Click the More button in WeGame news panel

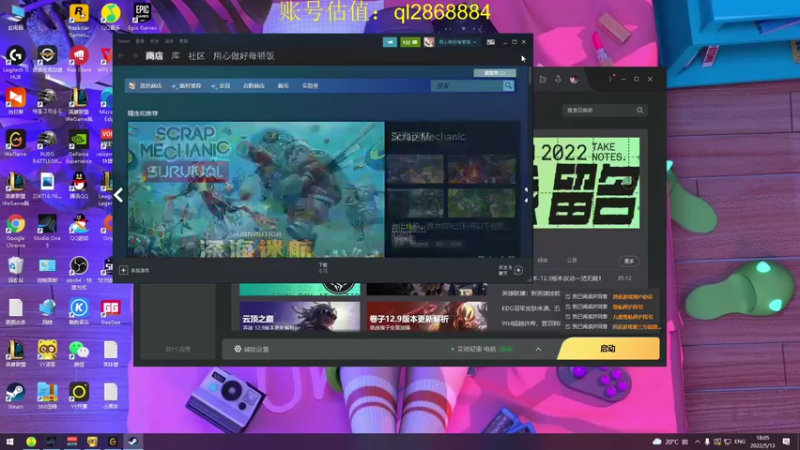coord(629,261)
